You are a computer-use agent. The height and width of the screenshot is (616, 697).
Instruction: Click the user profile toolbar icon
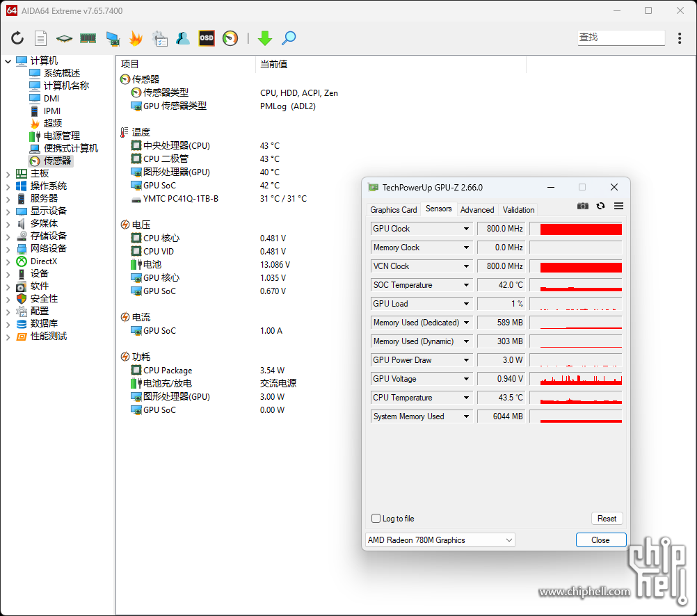tap(183, 38)
